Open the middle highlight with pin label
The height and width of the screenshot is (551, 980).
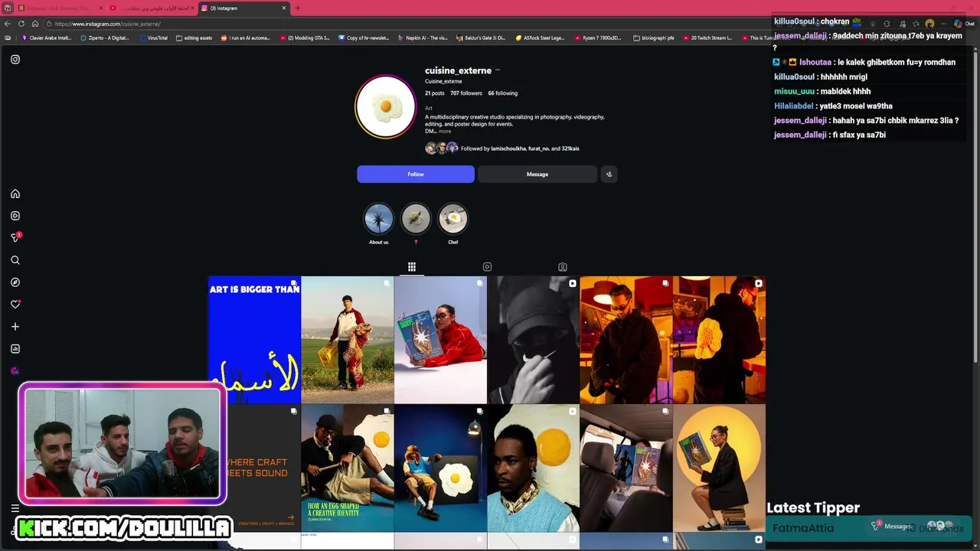[x=416, y=219]
